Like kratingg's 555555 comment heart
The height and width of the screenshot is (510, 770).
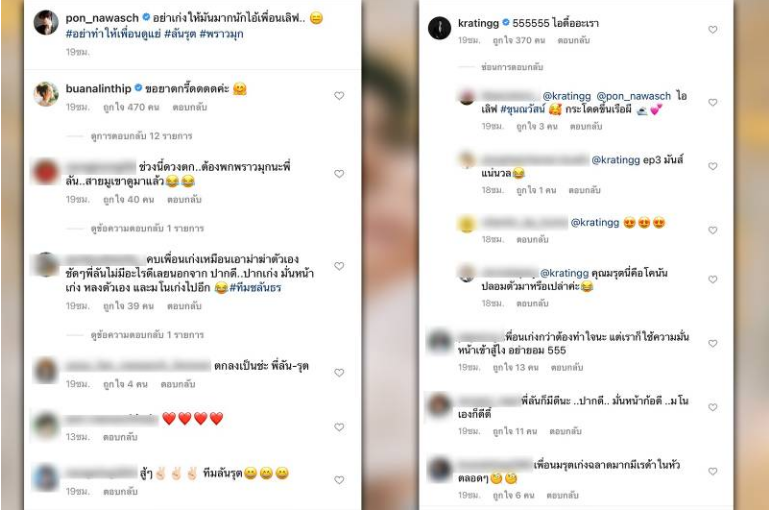(713, 30)
